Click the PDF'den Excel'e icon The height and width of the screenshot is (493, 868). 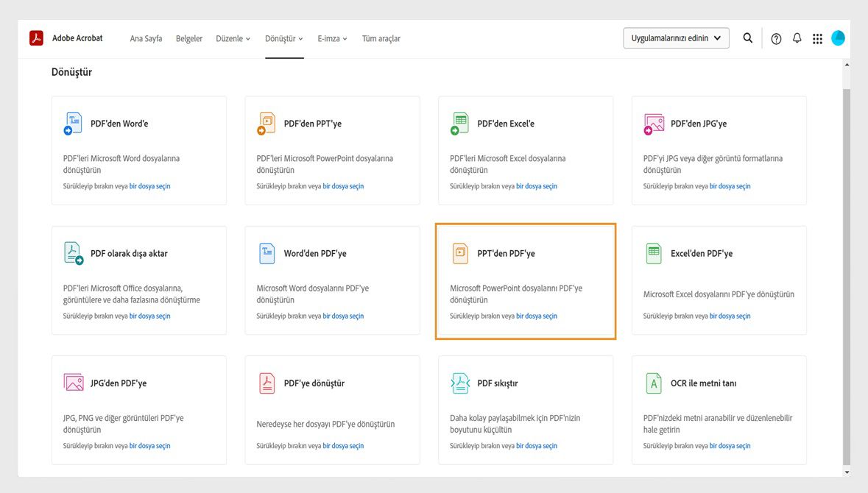[459, 124]
